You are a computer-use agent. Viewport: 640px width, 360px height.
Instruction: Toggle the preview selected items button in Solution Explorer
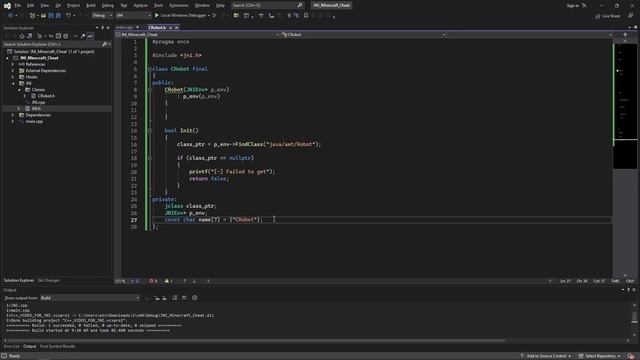coord(90,36)
